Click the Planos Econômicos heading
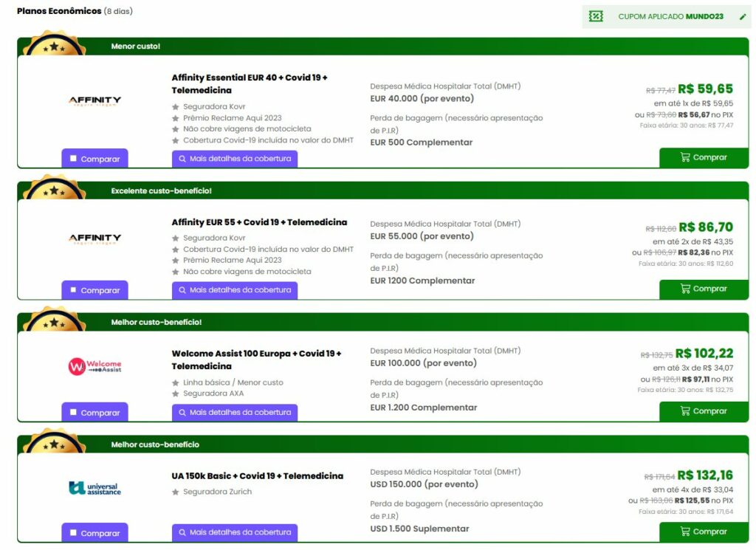Image resolution: width=756 pixels, height=550 pixels. point(59,11)
